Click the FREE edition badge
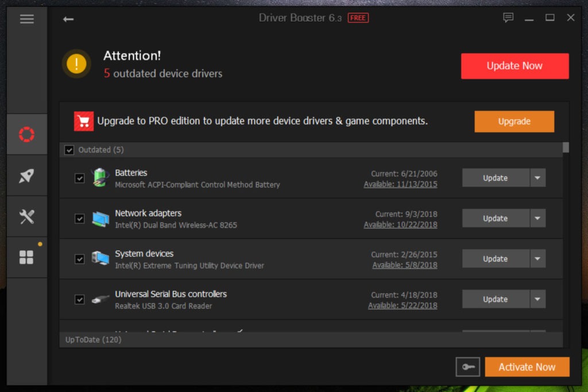The width and height of the screenshot is (588, 392). (358, 18)
